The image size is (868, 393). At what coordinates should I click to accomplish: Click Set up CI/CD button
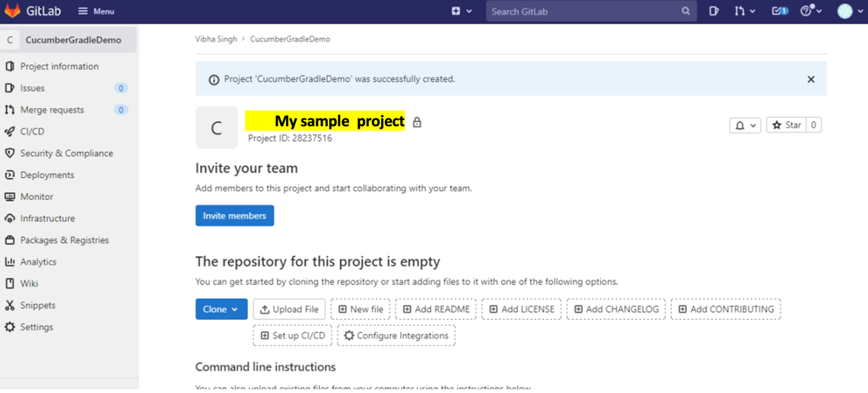[293, 335]
